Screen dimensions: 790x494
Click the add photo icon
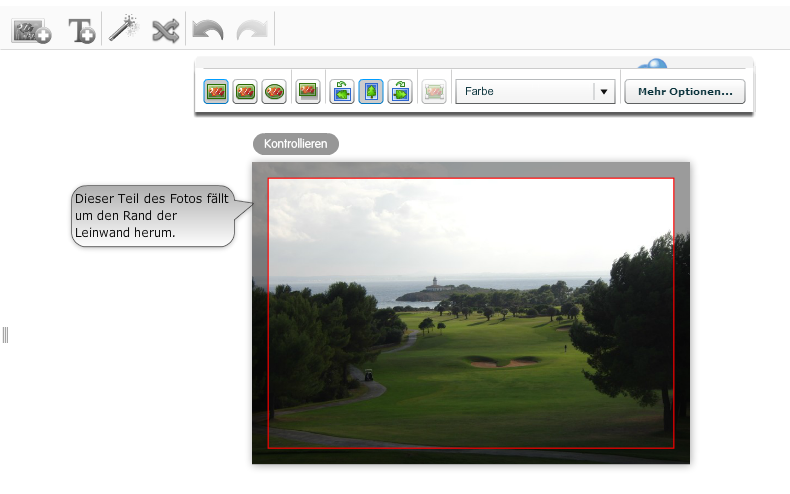coord(31,31)
